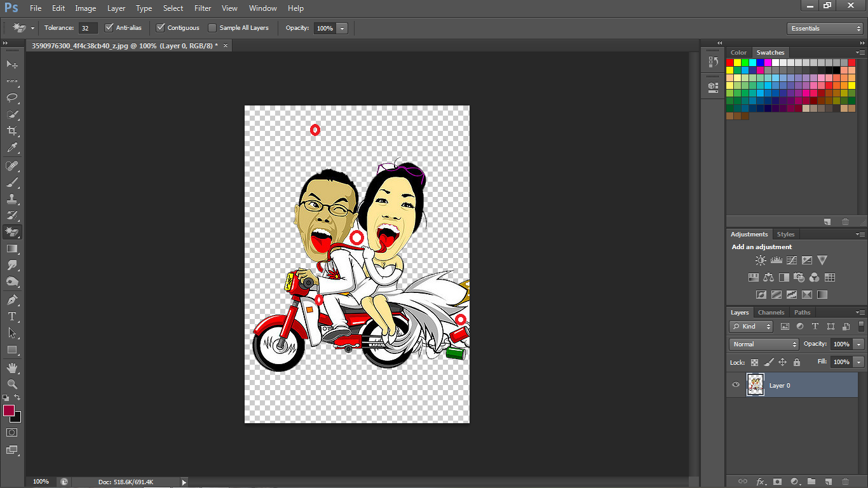Close the open document tab
This screenshot has width=868, height=488.
pos(226,46)
